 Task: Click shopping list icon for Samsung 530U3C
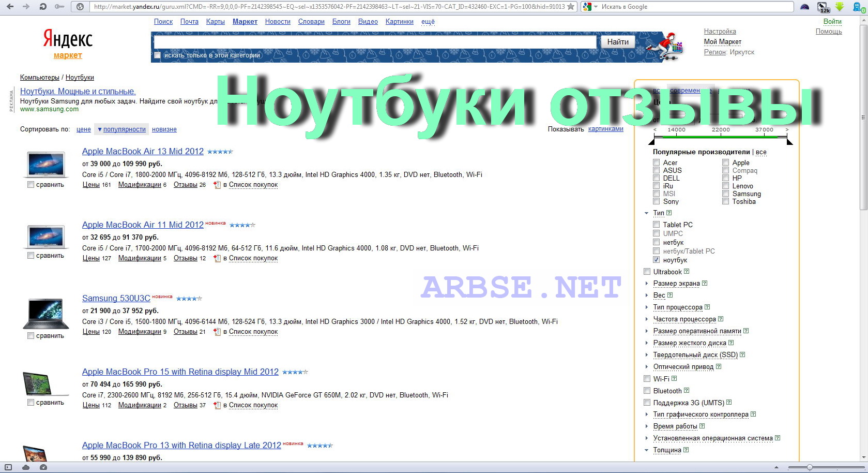click(217, 332)
